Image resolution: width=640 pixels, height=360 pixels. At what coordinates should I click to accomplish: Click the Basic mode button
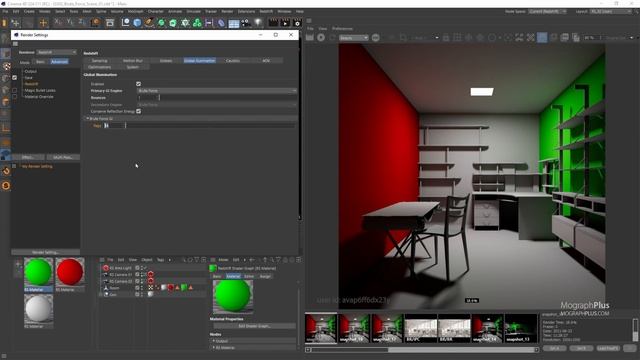point(40,62)
